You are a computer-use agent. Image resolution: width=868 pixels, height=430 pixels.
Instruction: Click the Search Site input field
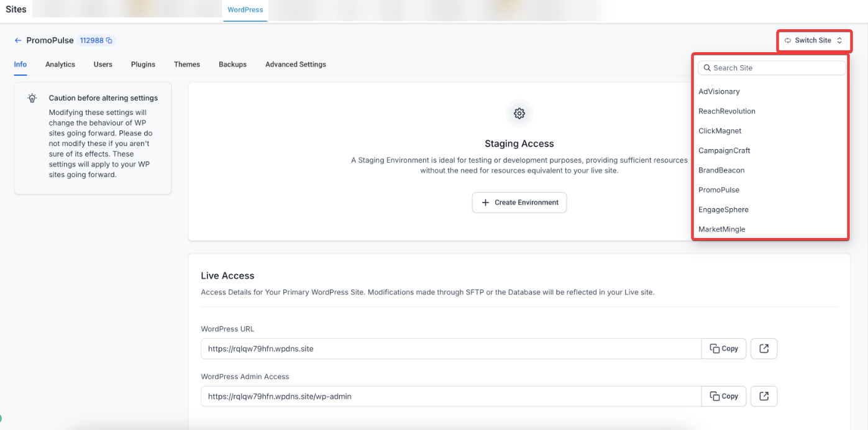777,68
